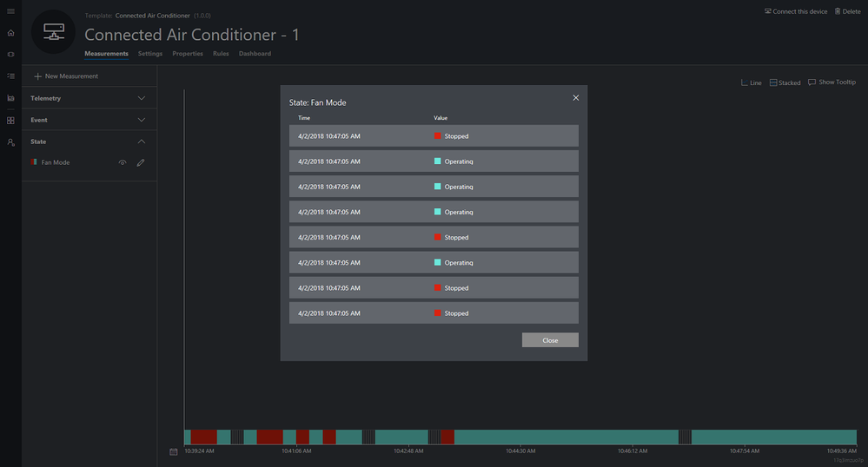Open device sets list icon in sidebar
Screen dimensions: 868x467
10,76
